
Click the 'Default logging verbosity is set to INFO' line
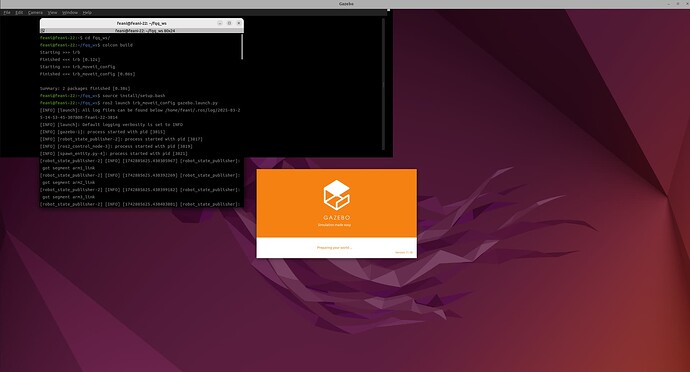pyautogui.click(x=111, y=125)
